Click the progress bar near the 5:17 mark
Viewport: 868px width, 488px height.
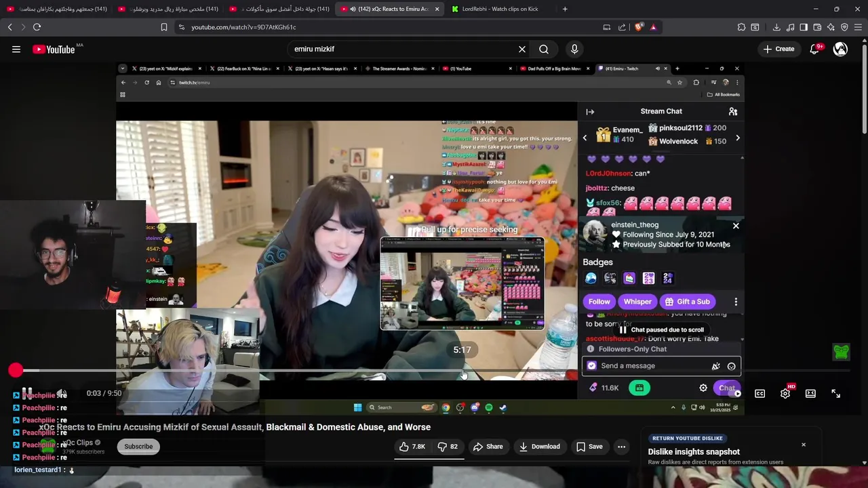pyautogui.click(x=462, y=371)
